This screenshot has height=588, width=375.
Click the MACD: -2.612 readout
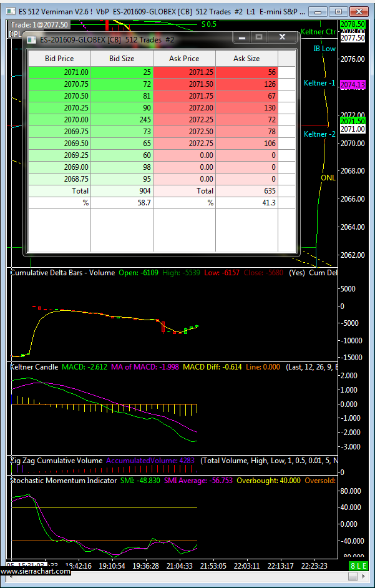[x=84, y=366]
